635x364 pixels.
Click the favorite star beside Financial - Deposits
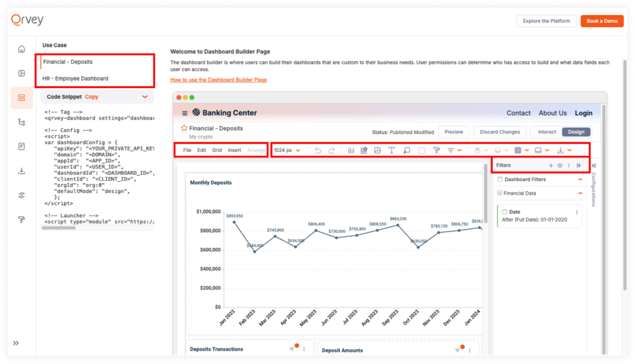(184, 128)
